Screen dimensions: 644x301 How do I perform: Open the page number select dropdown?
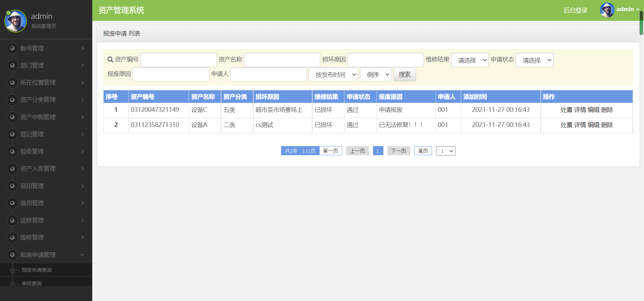coord(445,151)
